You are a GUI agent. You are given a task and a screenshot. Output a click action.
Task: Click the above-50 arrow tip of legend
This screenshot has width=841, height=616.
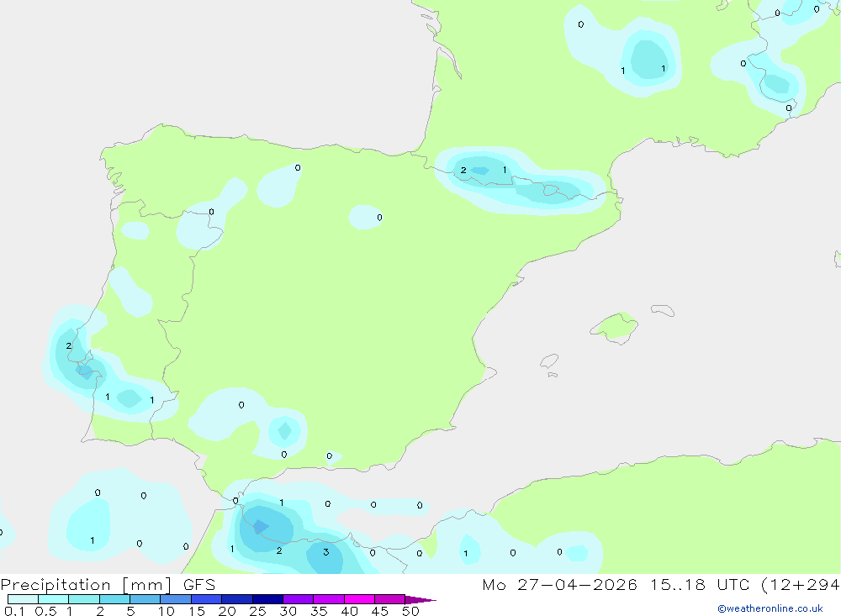click(x=420, y=599)
